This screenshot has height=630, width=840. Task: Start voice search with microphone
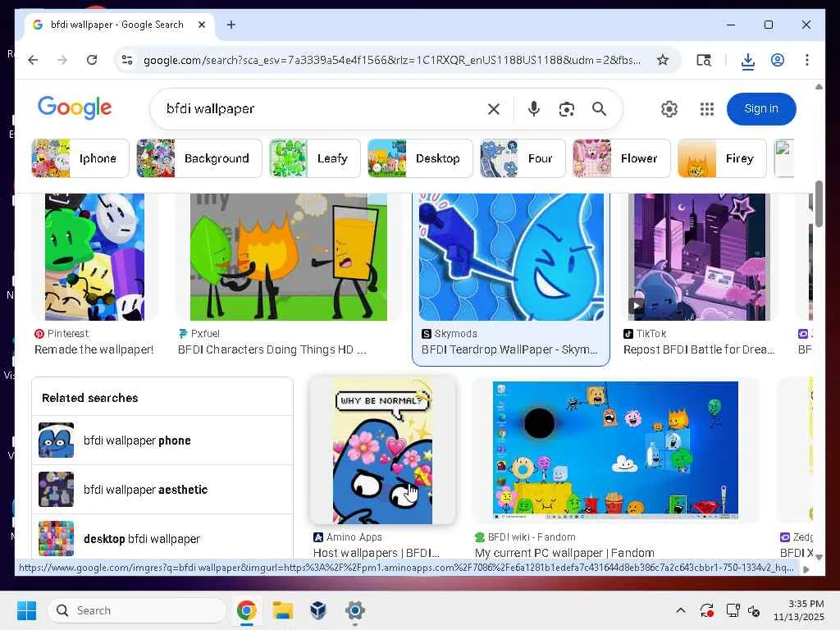point(533,109)
